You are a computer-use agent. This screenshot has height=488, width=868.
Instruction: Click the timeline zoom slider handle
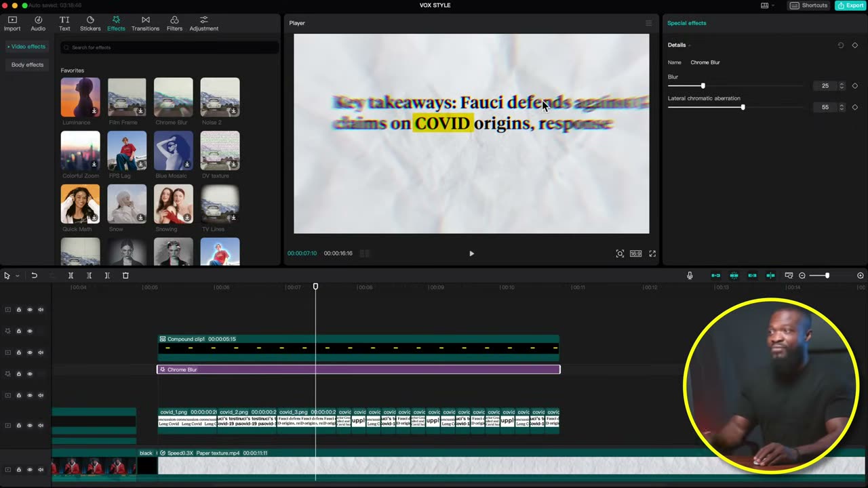click(827, 276)
